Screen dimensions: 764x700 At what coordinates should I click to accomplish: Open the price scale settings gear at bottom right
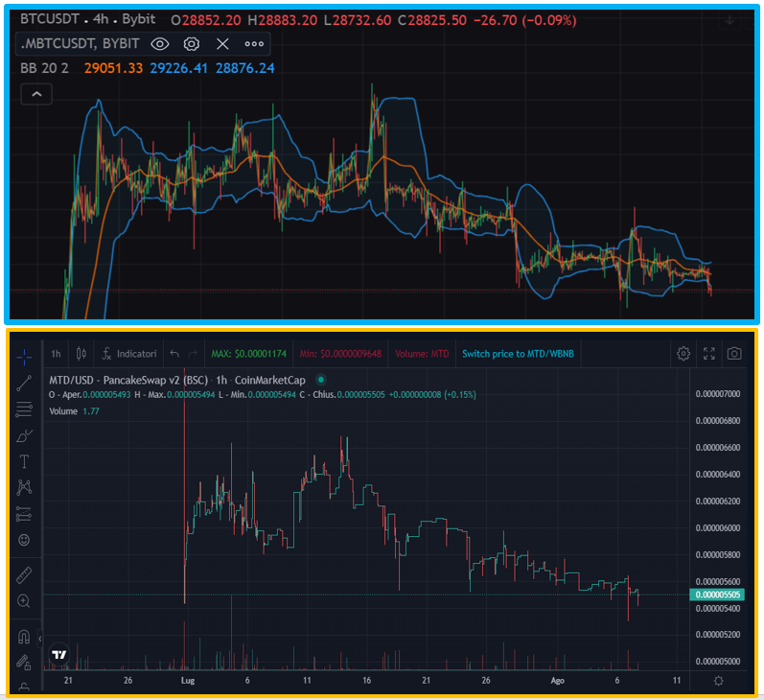click(x=718, y=681)
